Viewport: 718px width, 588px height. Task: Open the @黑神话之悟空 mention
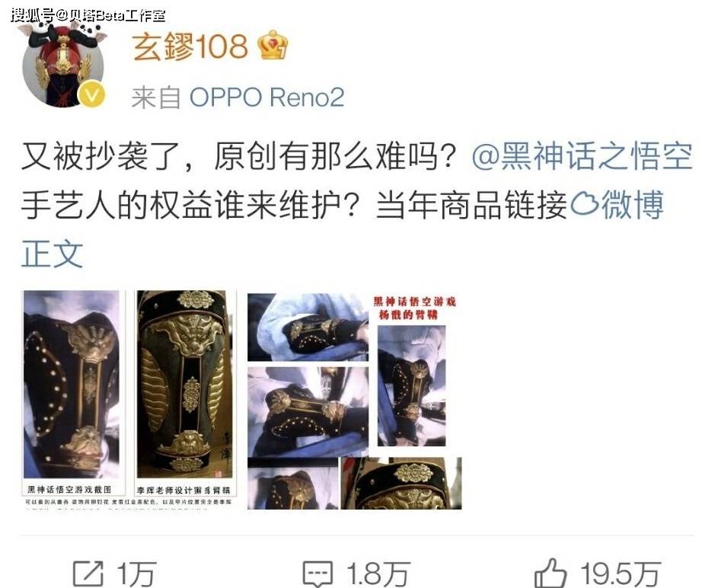pyautogui.click(x=582, y=156)
